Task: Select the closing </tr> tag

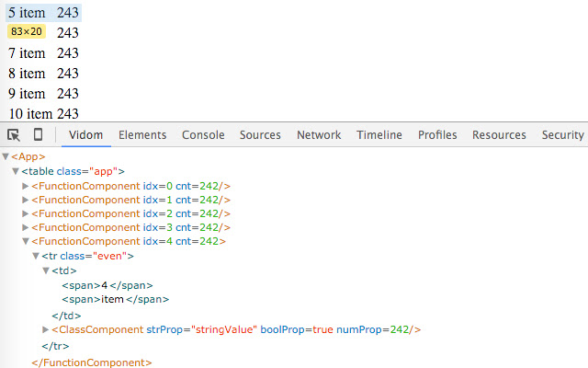Action: tap(55, 346)
